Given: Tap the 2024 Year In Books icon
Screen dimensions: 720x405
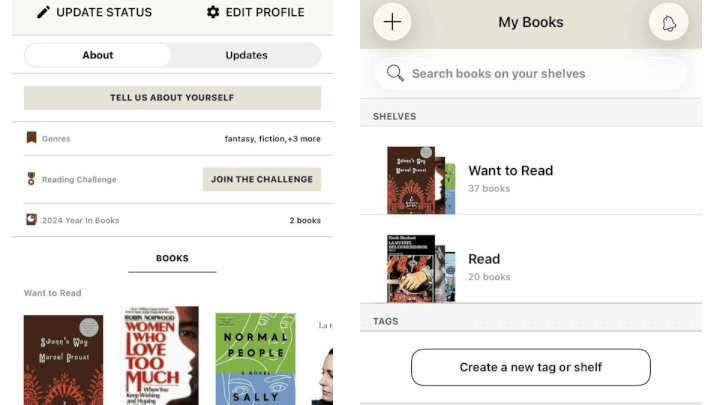Looking at the screenshot, I should coord(31,220).
